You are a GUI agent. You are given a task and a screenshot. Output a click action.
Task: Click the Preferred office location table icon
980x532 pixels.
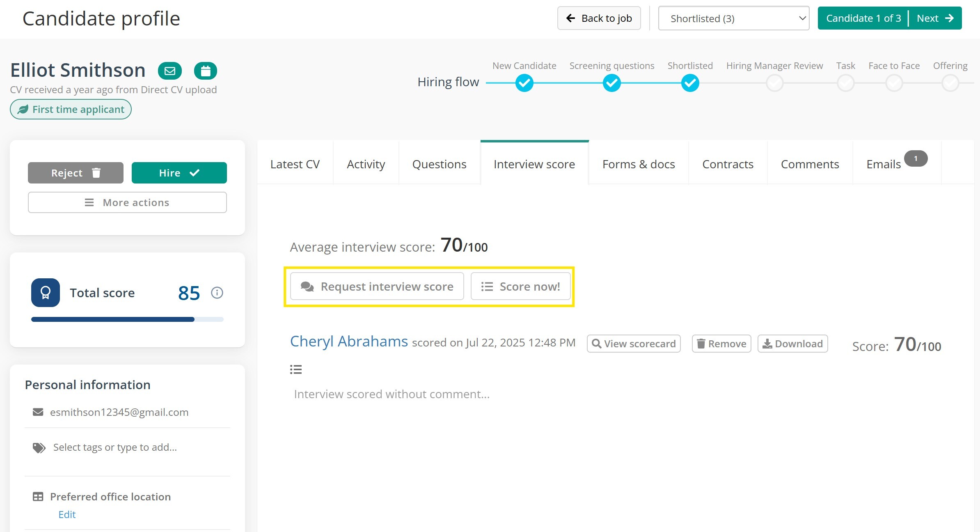coord(38,497)
